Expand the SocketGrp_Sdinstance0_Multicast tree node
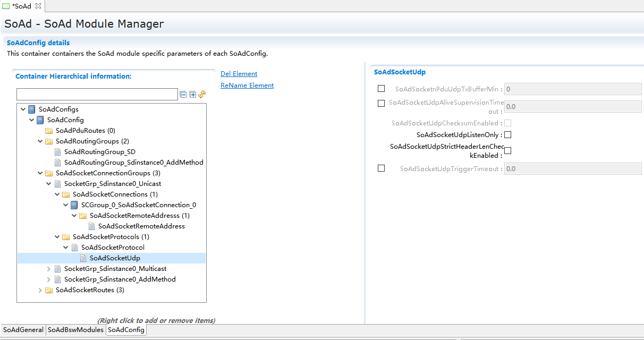Screen dimensions: 644x340 tap(49, 269)
